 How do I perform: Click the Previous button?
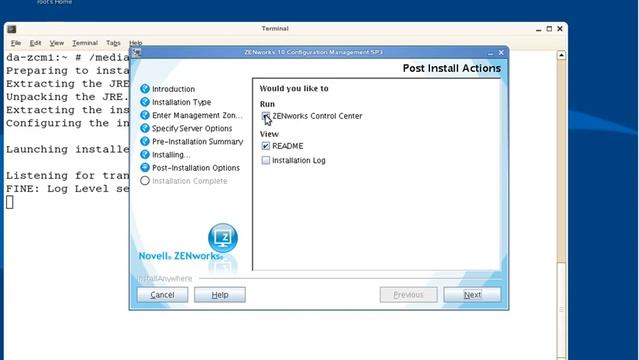pyautogui.click(x=408, y=295)
